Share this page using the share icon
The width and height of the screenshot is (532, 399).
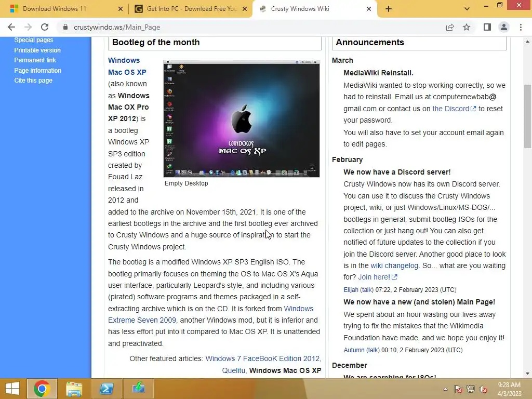point(450,27)
